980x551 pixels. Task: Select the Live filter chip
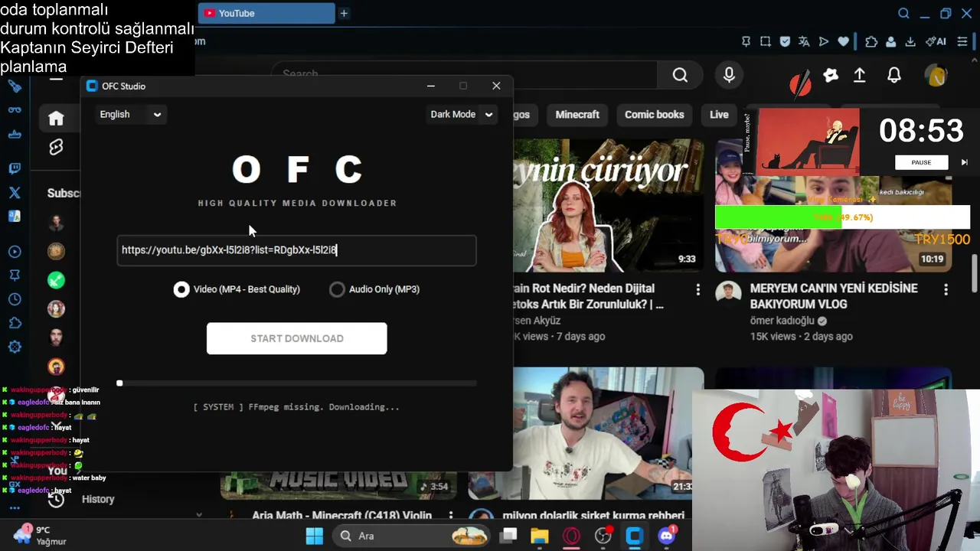(719, 115)
